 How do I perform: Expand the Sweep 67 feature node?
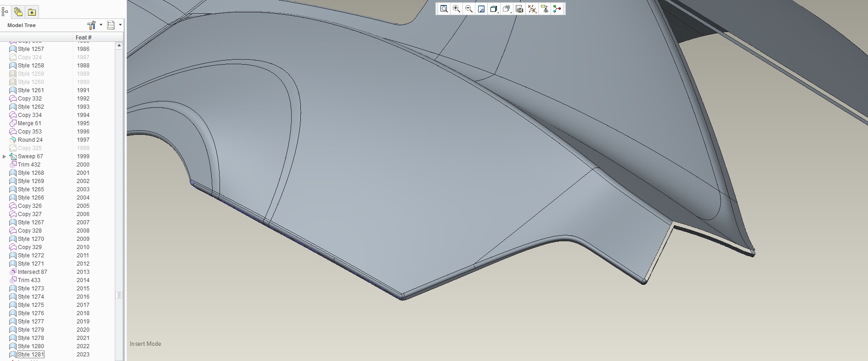[5, 156]
